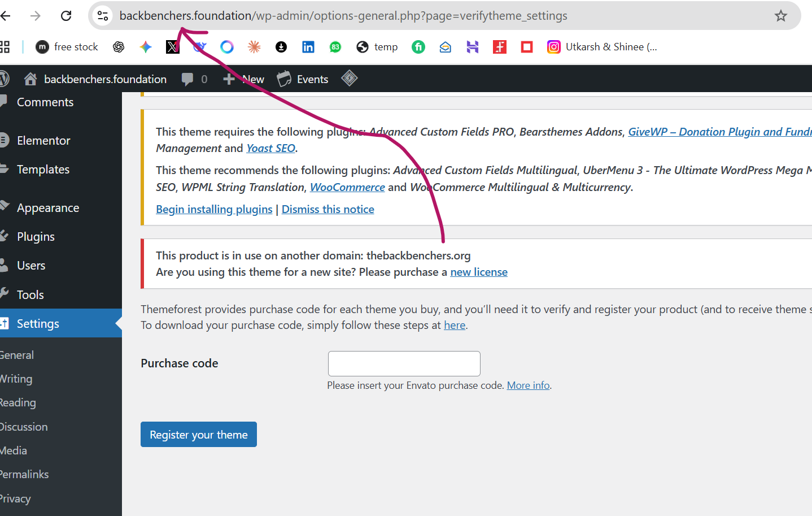
Task: Open the site information icon in address bar
Action: [x=103, y=16]
